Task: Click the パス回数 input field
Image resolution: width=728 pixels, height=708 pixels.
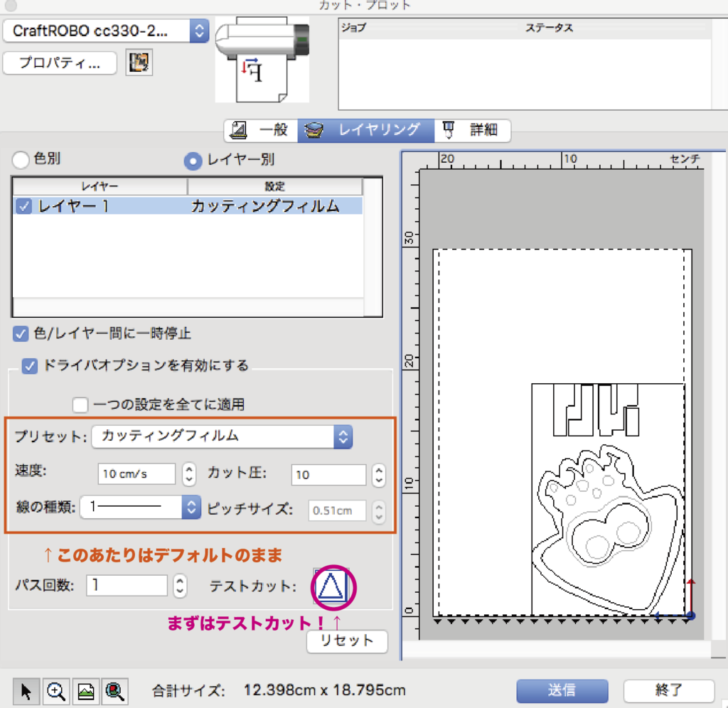Action: point(127,585)
